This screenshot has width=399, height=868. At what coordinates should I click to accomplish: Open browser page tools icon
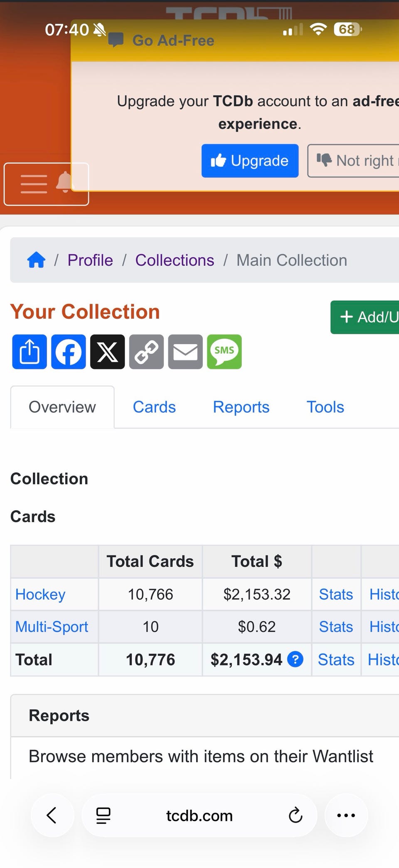coord(103,816)
